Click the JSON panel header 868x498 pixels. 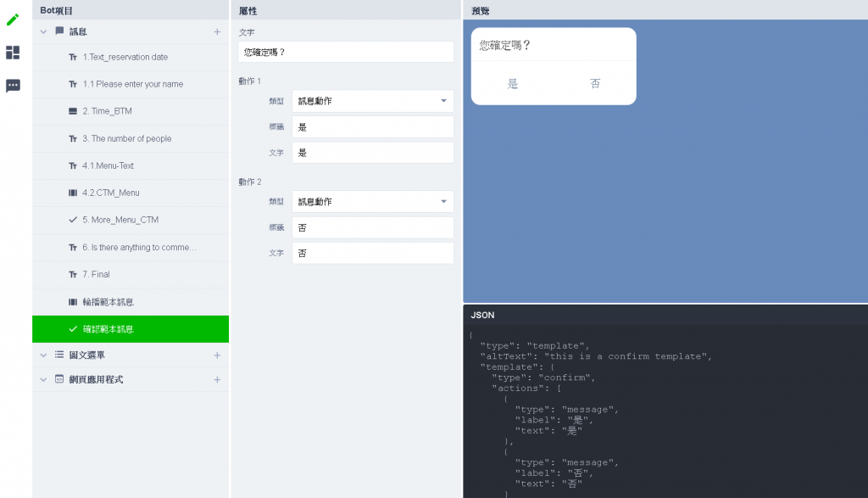coord(482,316)
